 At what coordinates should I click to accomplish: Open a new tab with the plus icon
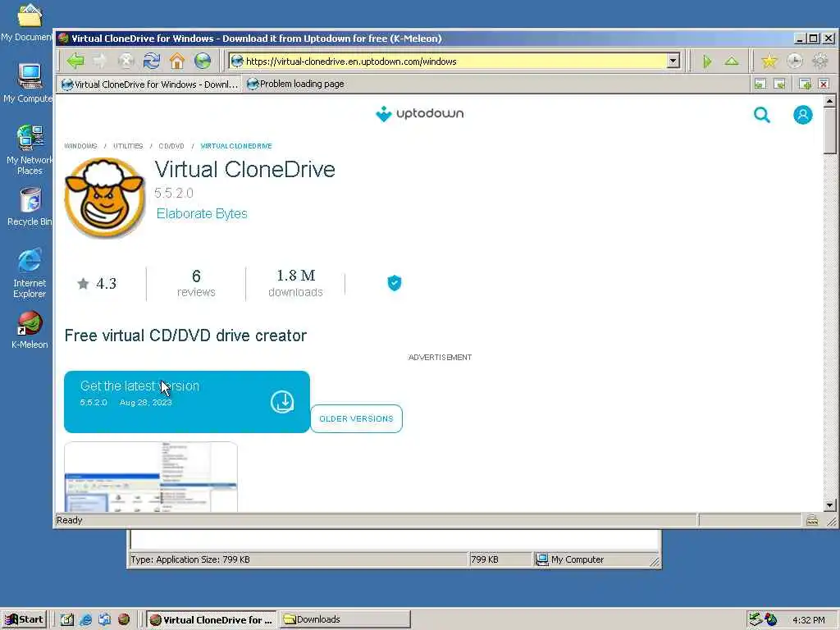(805, 84)
